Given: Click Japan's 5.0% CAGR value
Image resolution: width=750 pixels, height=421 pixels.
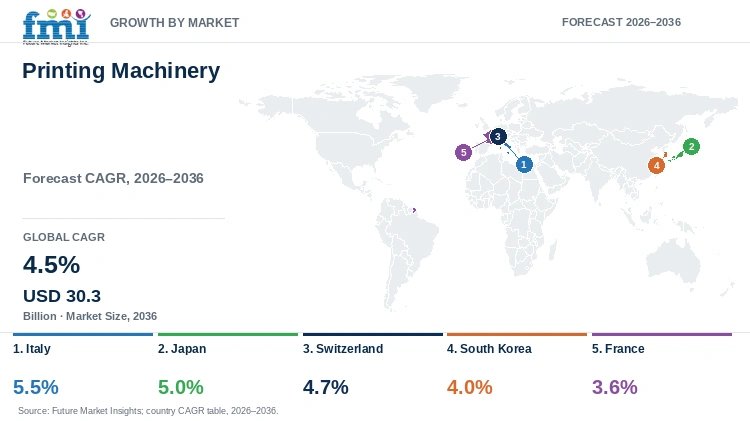Looking at the screenshot, I should (x=181, y=387).
